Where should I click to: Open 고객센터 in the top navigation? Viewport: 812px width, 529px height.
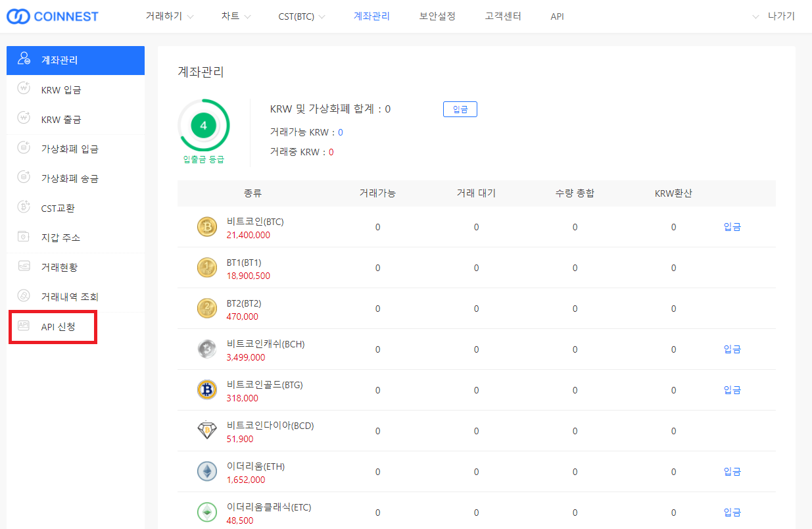503,16
